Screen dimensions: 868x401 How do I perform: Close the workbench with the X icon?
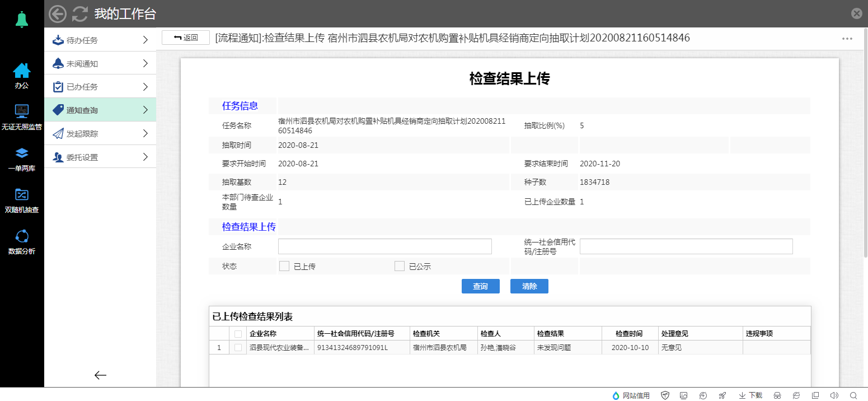point(856,14)
